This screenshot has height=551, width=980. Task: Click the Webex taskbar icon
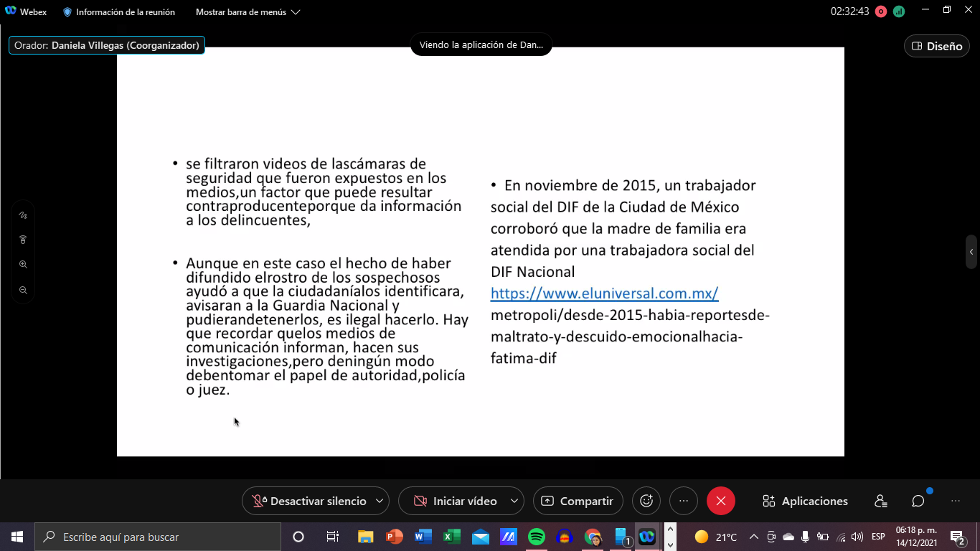(x=647, y=537)
